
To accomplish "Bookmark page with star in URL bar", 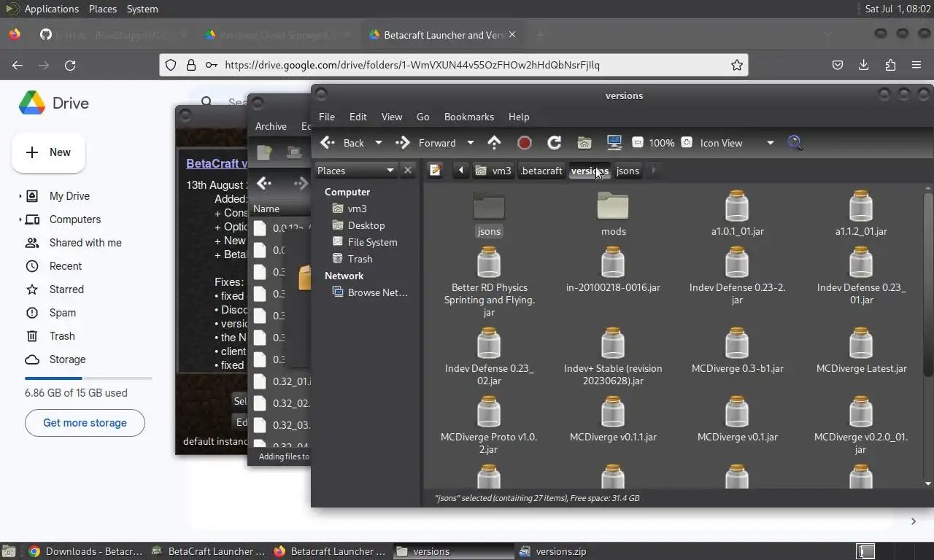I will (737, 65).
